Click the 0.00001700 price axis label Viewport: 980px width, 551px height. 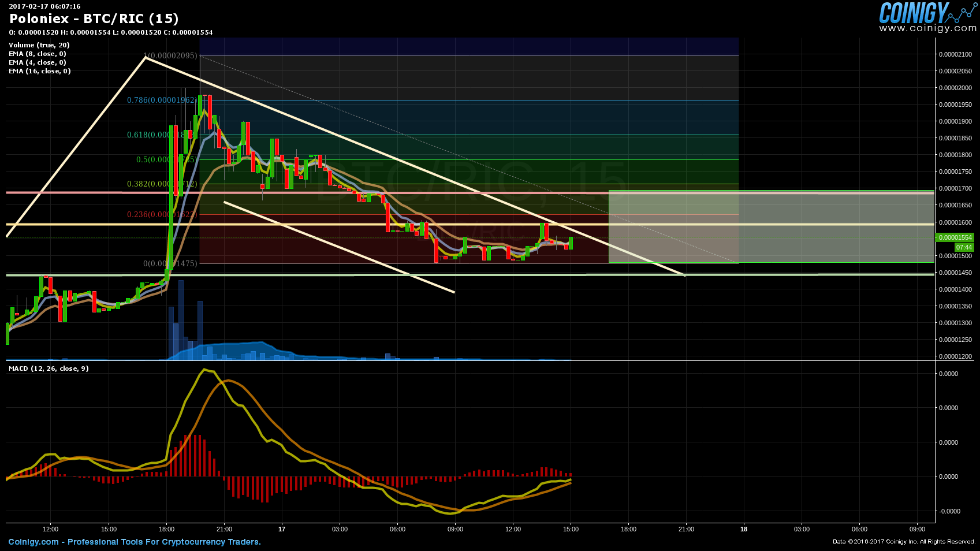tap(955, 188)
